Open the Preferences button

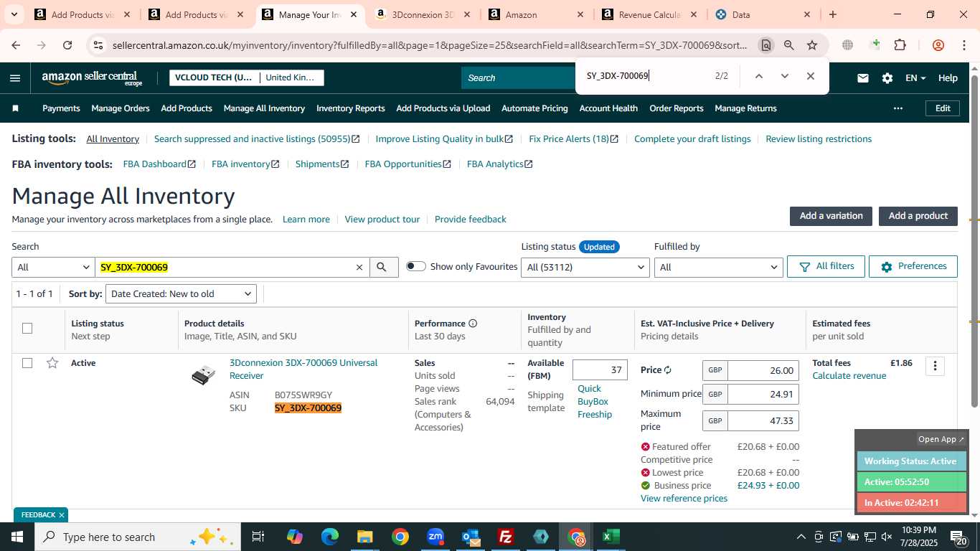tap(913, 266)
